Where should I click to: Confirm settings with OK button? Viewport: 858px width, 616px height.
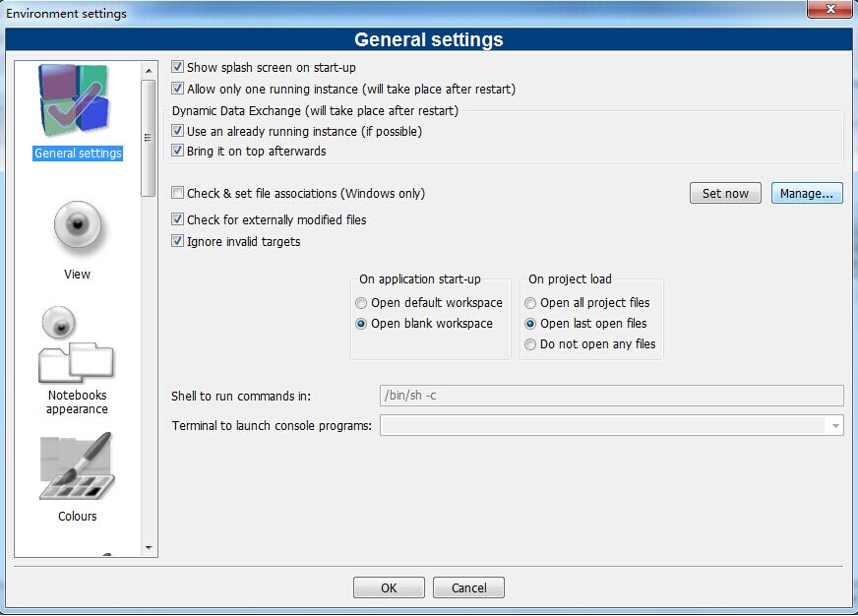(389, 587)
